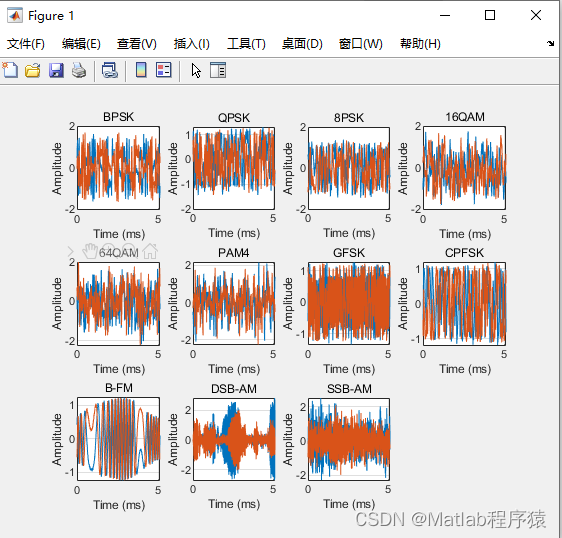
Task: Select the 64QAM subplot axes
Action: pyautogui.click(x=119, y=304)
